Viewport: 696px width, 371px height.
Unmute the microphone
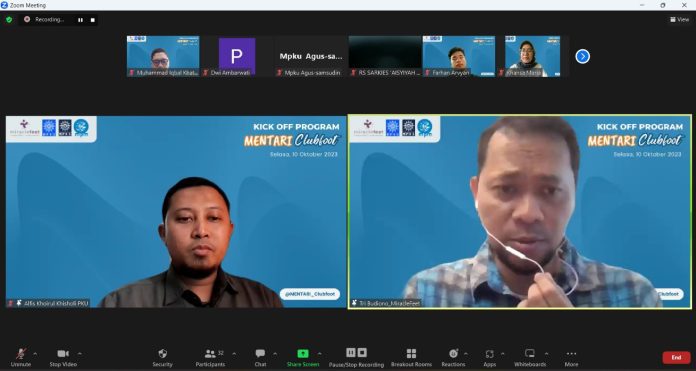(20, 357)
